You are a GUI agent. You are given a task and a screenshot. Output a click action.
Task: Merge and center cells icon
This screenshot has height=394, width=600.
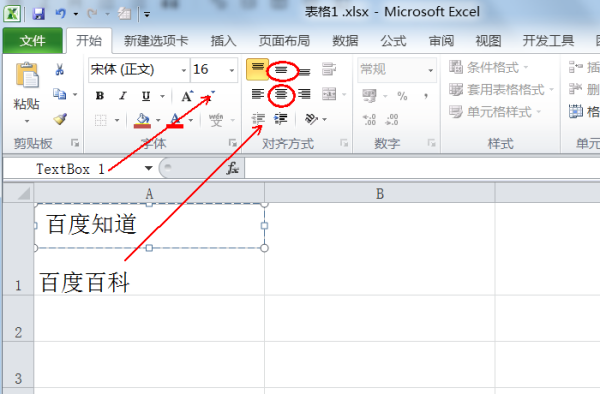click(x=329, y=94)
